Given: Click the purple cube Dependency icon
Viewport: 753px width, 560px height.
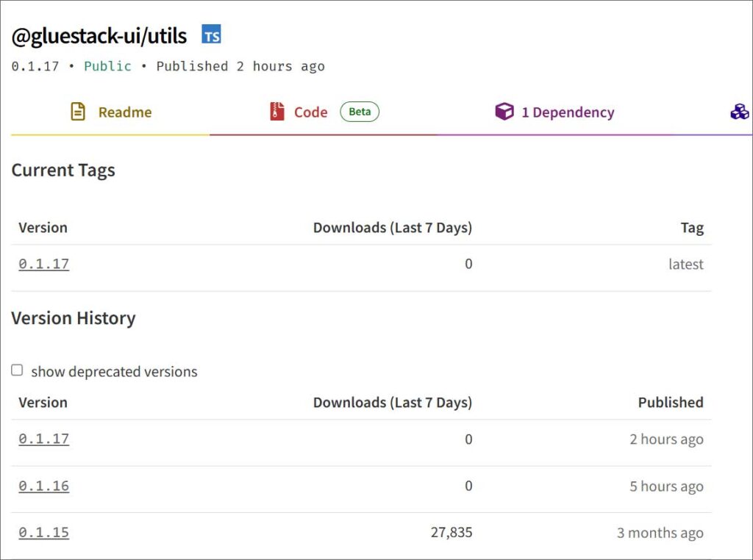Looking at the screenshot, I should (504, 112).
